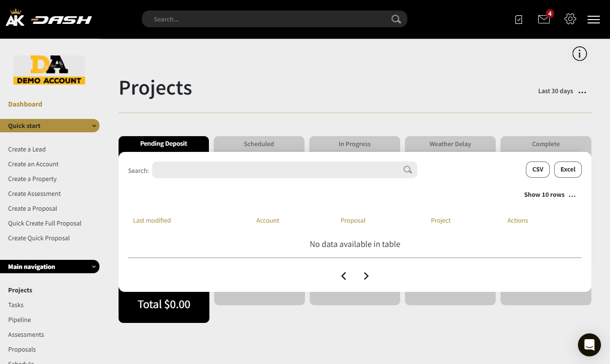Open Tasks in main navigation
The image size is (610, 364).
(x=16, y=305)
